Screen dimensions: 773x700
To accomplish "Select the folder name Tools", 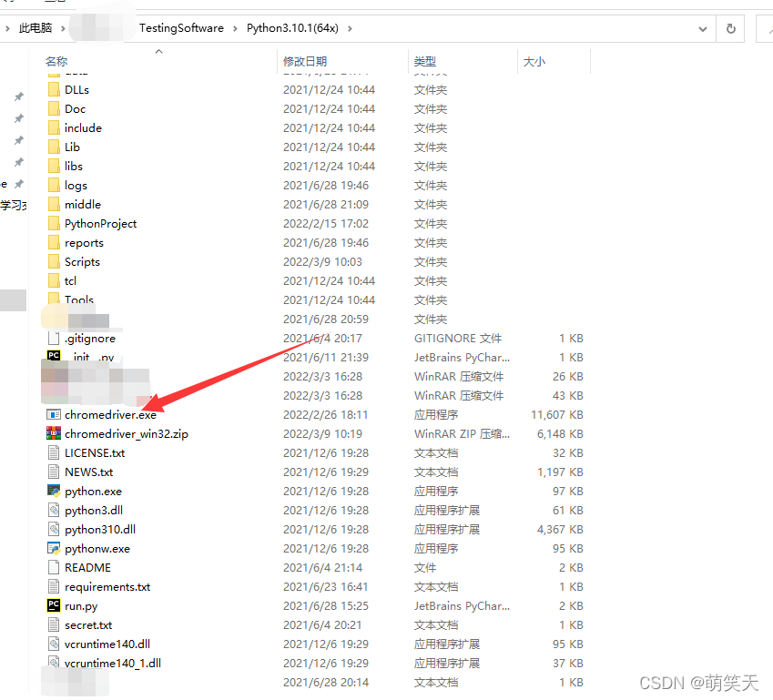I will pyautogui.click(x=79, y=299).
